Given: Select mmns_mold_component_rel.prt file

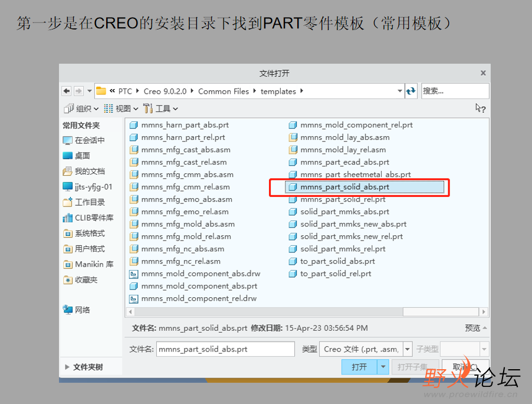Looking at the screenshot, I should tap(351, 125).
